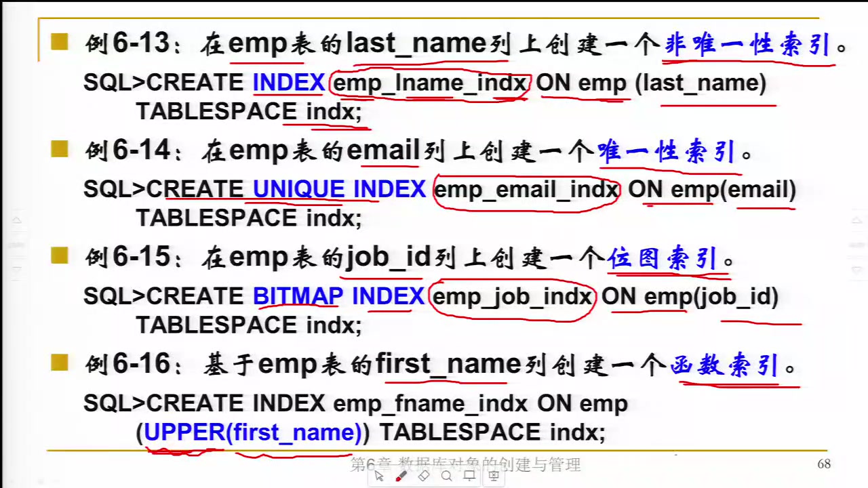The image size is (868, 488).
Task: Click the blue text 位图索引
Action: click(663, 258)
